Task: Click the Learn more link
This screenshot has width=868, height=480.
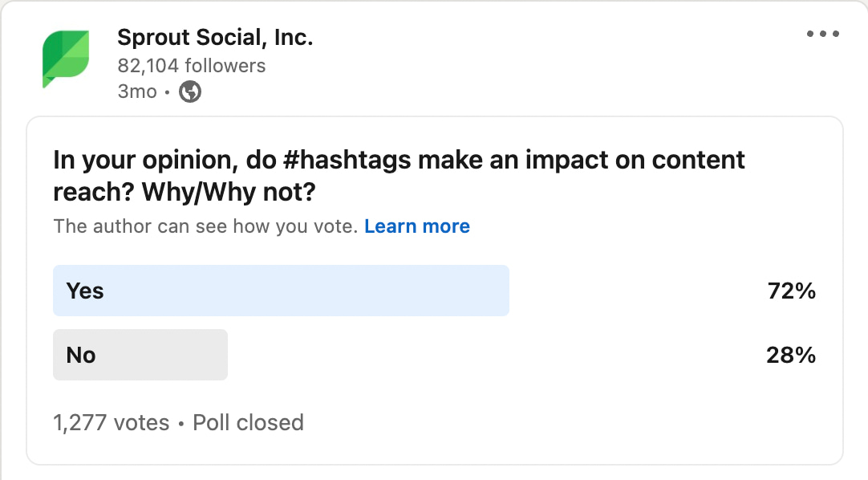Action: coord(417,226)
